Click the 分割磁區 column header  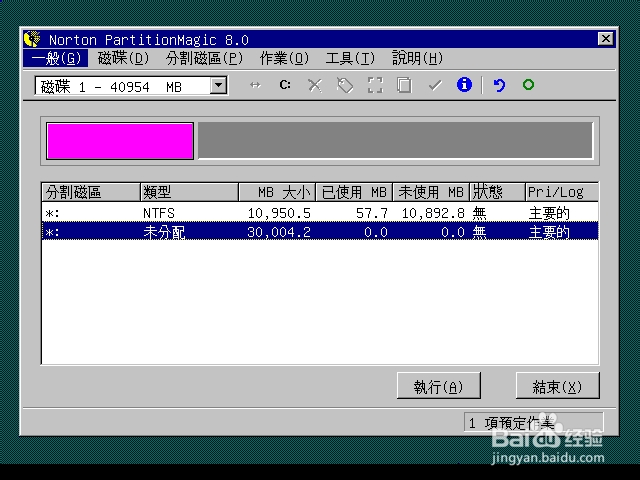pos(91,192)
